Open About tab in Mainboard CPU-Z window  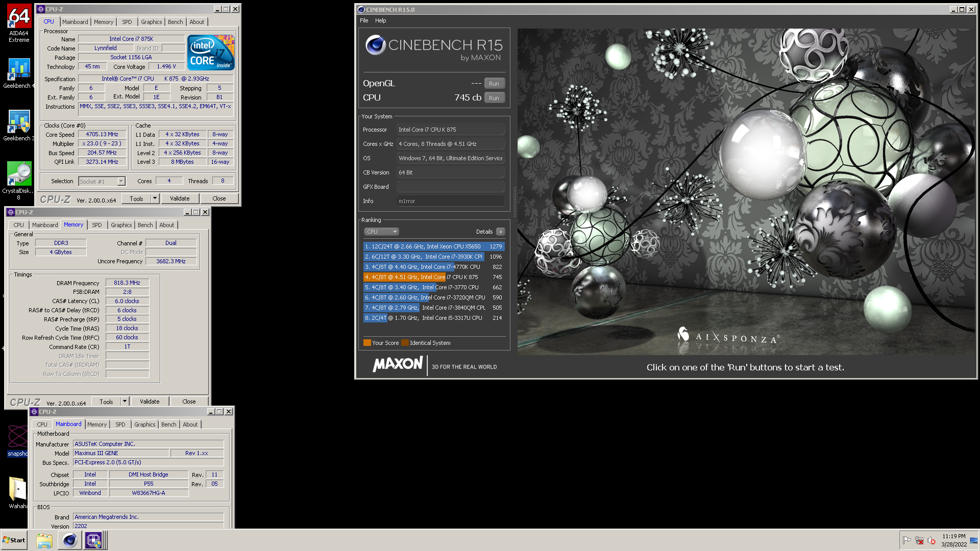point(190,424)
